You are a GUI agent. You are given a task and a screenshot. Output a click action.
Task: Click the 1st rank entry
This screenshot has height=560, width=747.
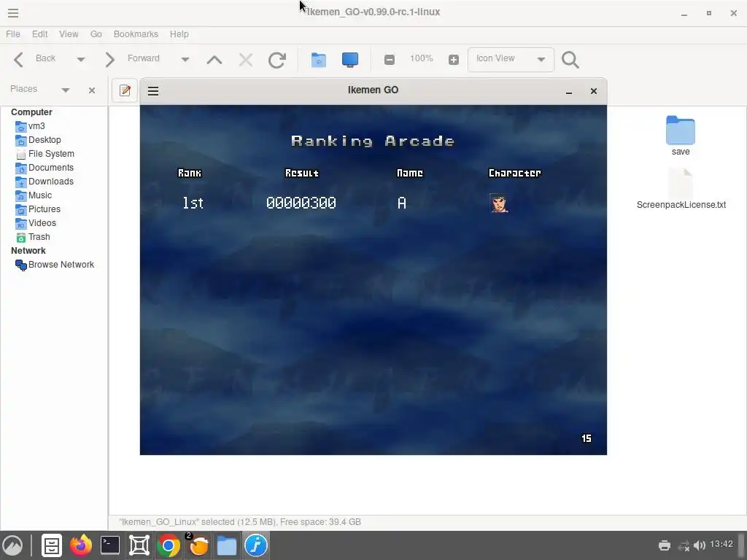click(x=193, y=203)
